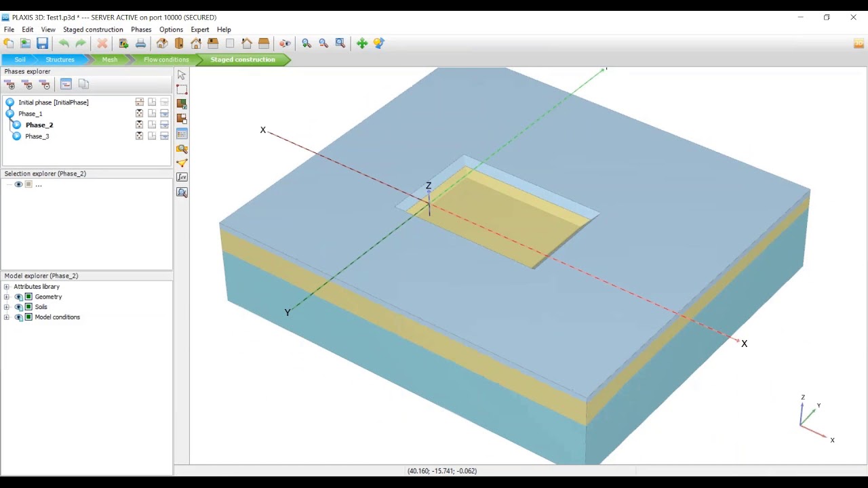Toggle Soils visibility eye in Model explorer
The image size is (868, 488).
(x=18, y=307)
